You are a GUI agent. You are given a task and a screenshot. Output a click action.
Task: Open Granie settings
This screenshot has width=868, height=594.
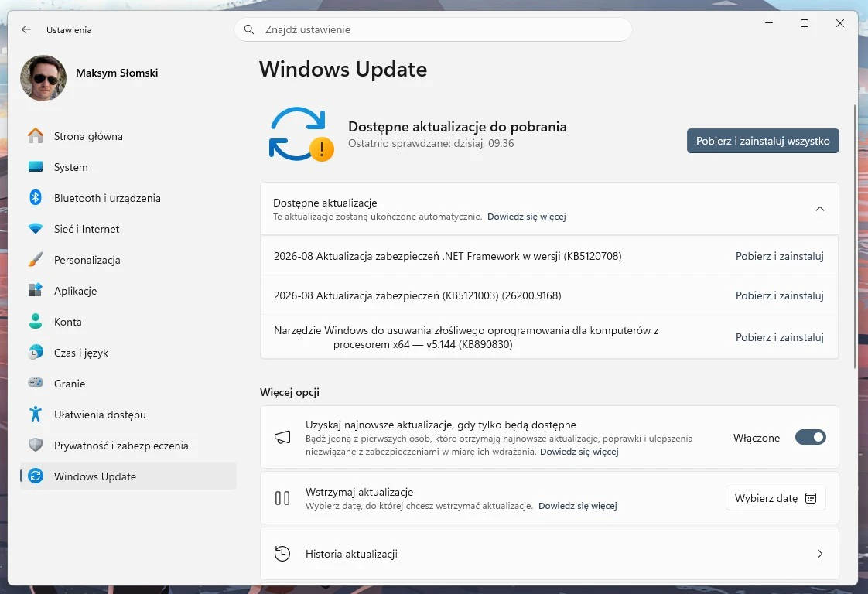point(128,384)
